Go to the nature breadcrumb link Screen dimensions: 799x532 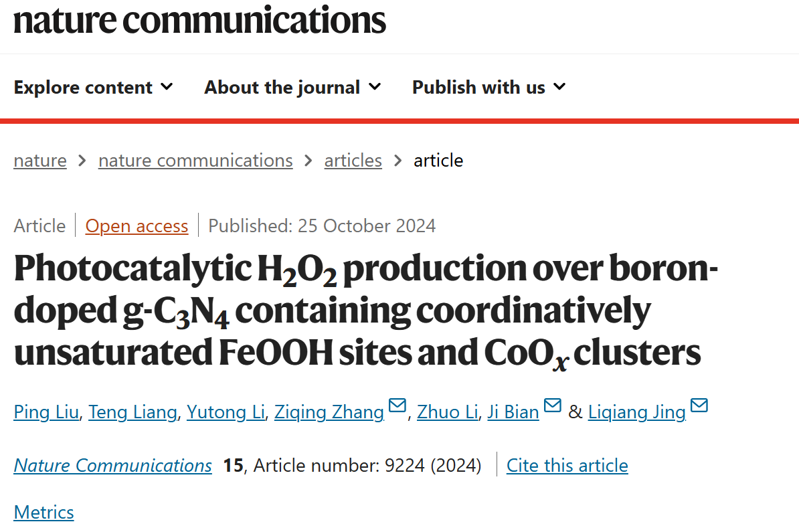tap(40, 161)
